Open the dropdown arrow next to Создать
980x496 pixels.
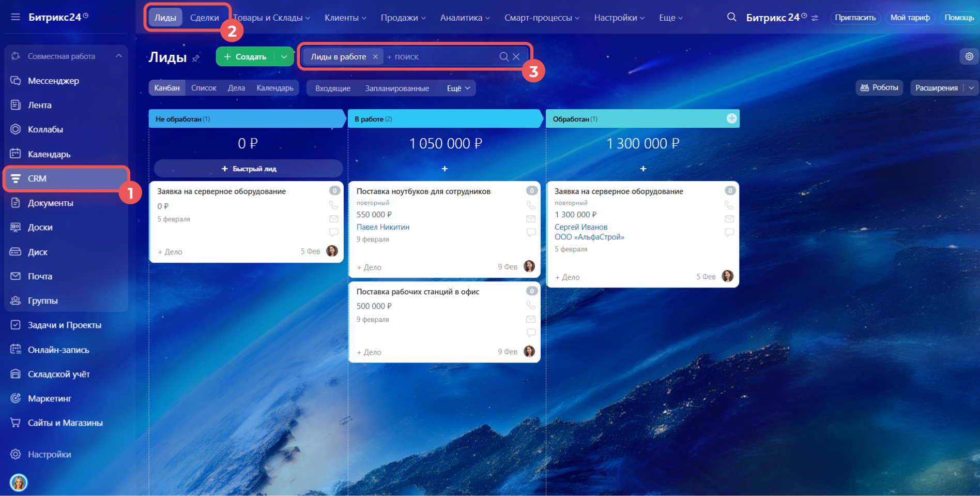click(284, 57)
